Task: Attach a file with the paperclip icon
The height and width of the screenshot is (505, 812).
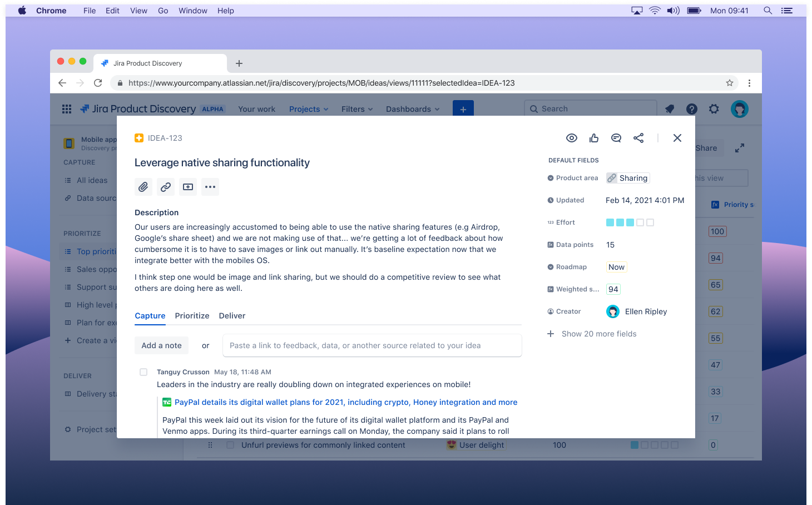Action: 143,187
